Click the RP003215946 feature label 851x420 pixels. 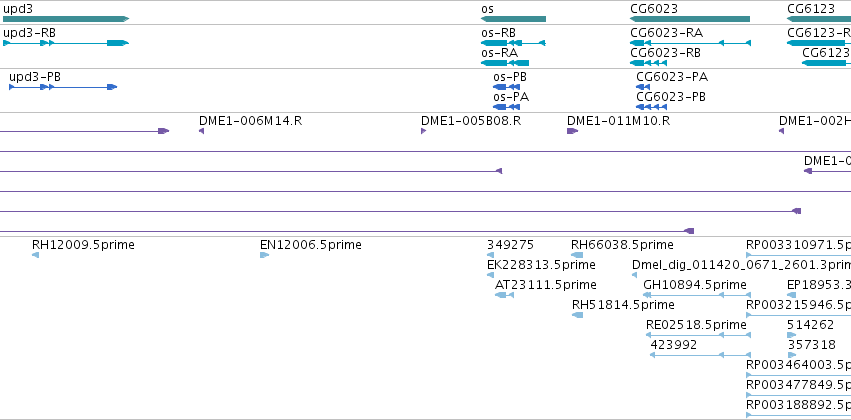pyautogui.click(x=798, y=305)
